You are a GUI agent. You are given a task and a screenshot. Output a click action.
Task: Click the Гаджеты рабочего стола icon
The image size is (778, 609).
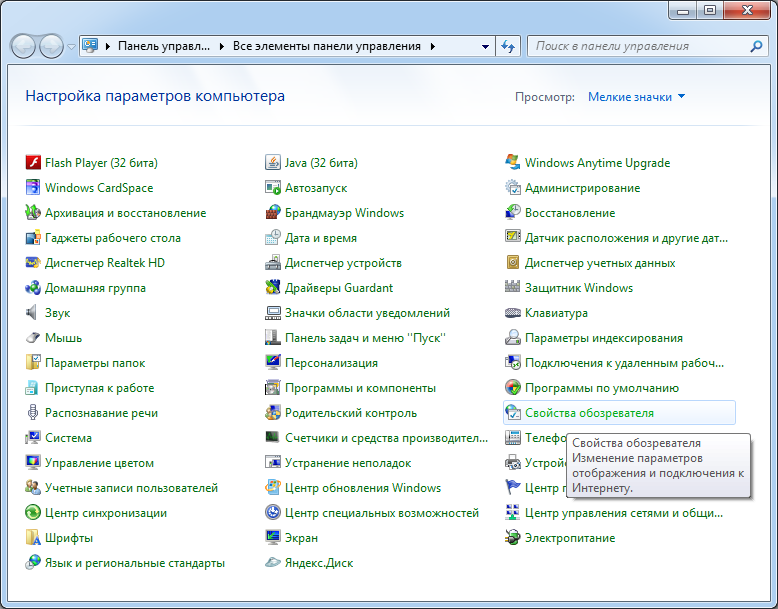pos(33,238)
